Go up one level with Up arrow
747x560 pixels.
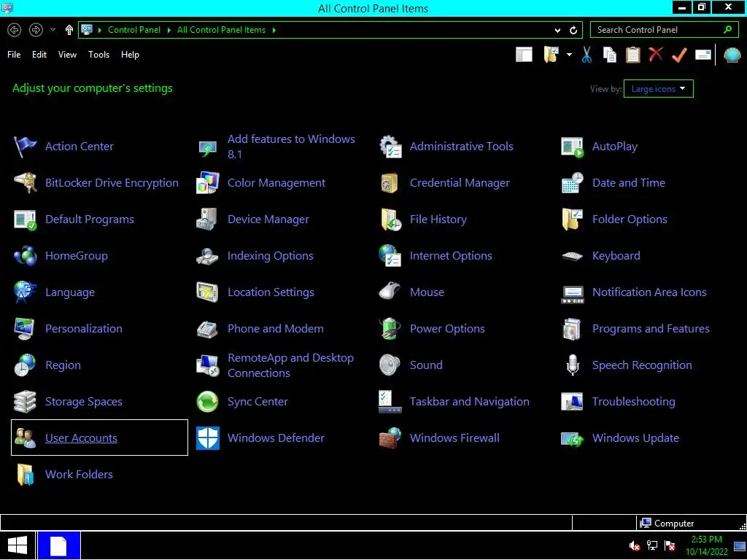[69, 30]
